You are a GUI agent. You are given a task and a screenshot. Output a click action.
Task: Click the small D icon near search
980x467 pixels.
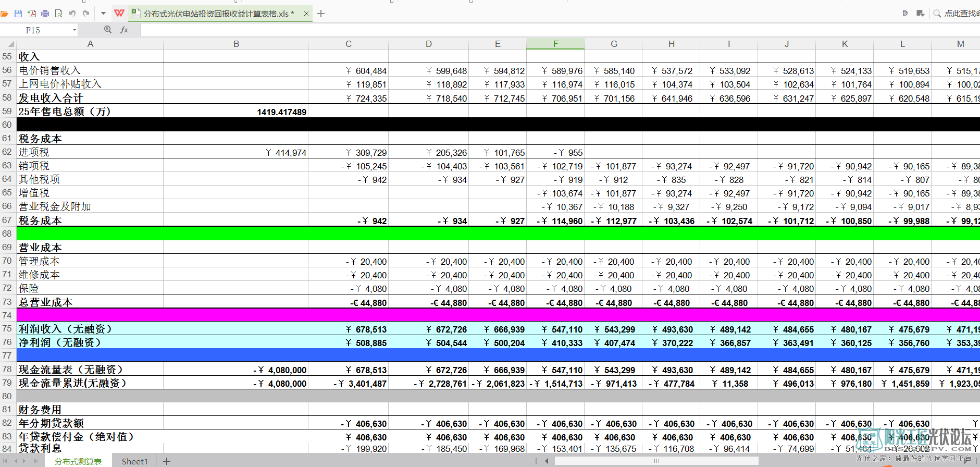click(x=905, y=14)
